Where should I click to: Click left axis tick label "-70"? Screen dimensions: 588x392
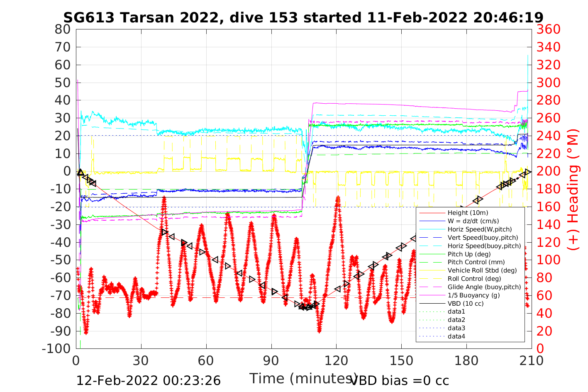(x=61, y=296)
